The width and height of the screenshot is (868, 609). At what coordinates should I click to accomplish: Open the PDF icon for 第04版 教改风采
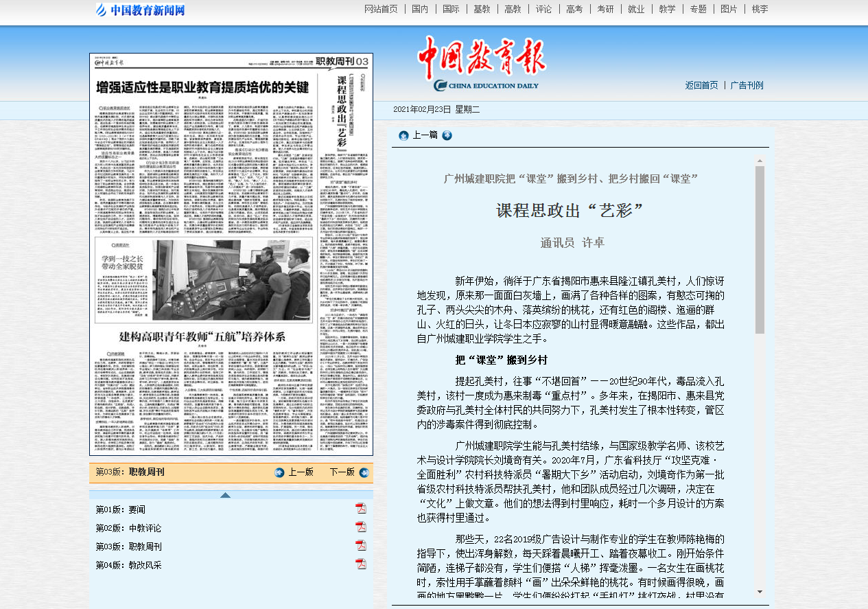[360, 564]
